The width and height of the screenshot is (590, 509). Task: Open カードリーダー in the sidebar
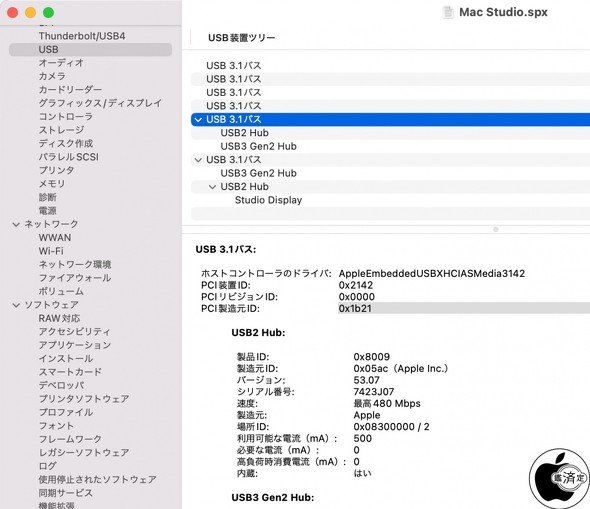[70, 90]
